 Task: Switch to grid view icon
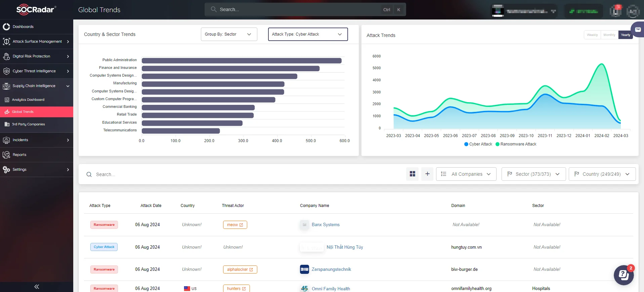coord(413,174)
